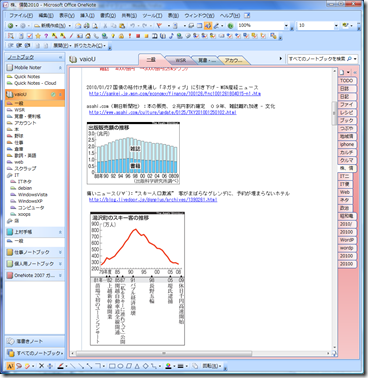Select the debian section in IT group

(x=25, y=188)
